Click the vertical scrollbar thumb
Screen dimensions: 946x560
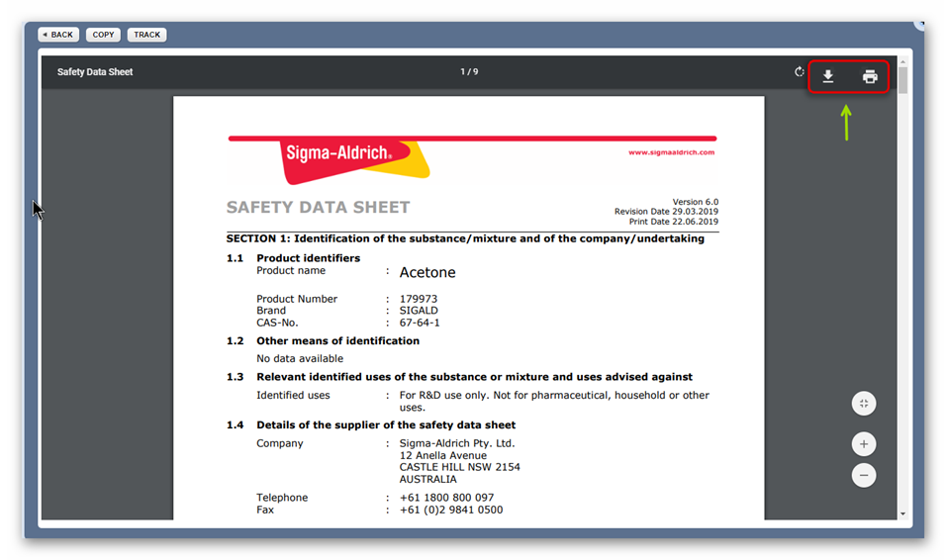902,80
